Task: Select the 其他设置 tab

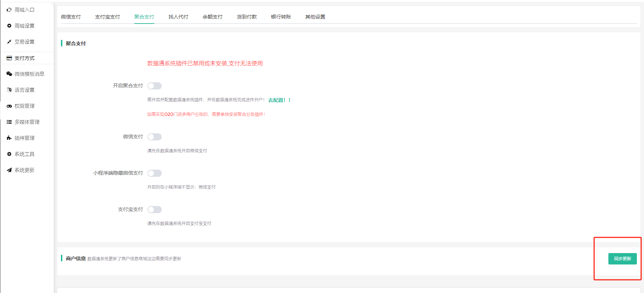Action: pos(315,17)
